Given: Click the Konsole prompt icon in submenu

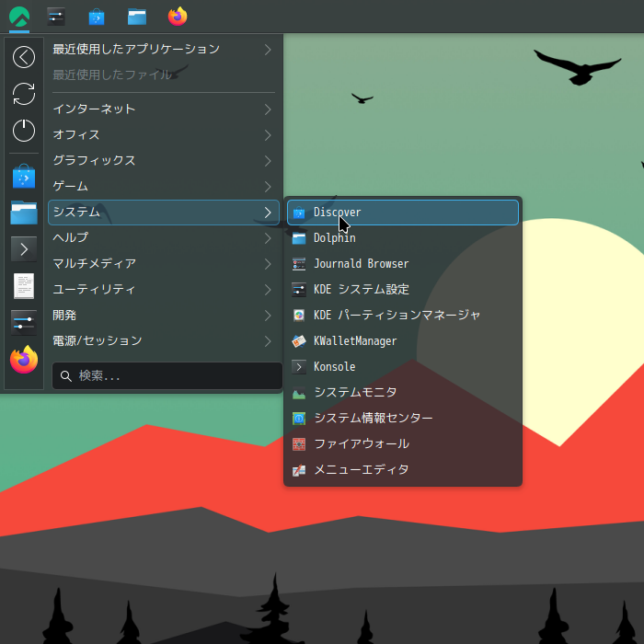Looking at the screenshot, I should pyautogui.click(x=299, y=367).
